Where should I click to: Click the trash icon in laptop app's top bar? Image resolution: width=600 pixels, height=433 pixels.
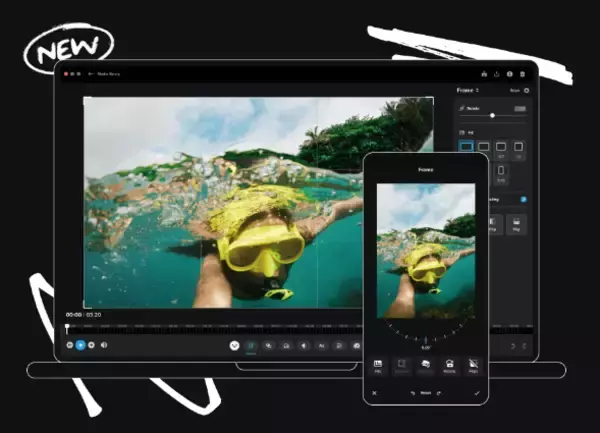coord(522,74)
